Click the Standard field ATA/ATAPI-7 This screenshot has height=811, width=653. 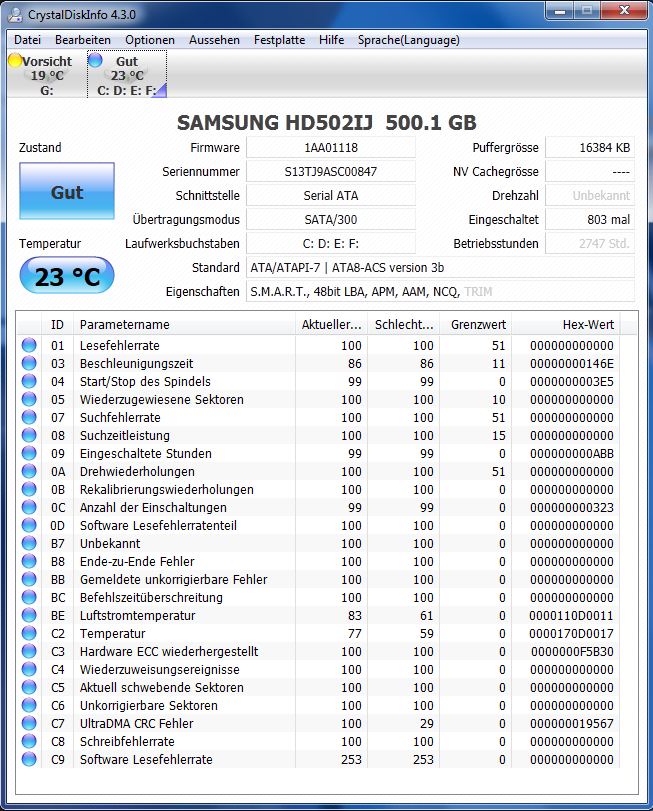tap(441, 267)
